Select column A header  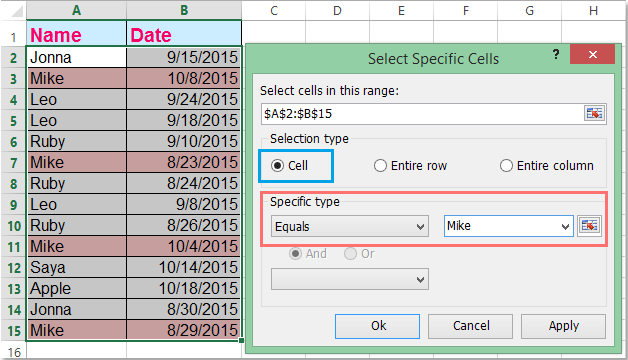point(76,10)
